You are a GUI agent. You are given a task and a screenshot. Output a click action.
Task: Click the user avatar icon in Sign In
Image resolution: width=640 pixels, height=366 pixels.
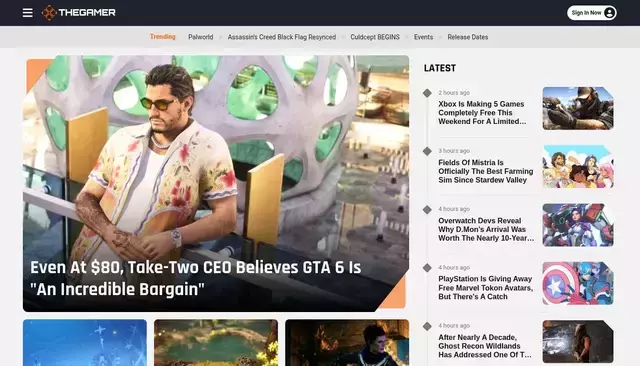pos(609,13)
